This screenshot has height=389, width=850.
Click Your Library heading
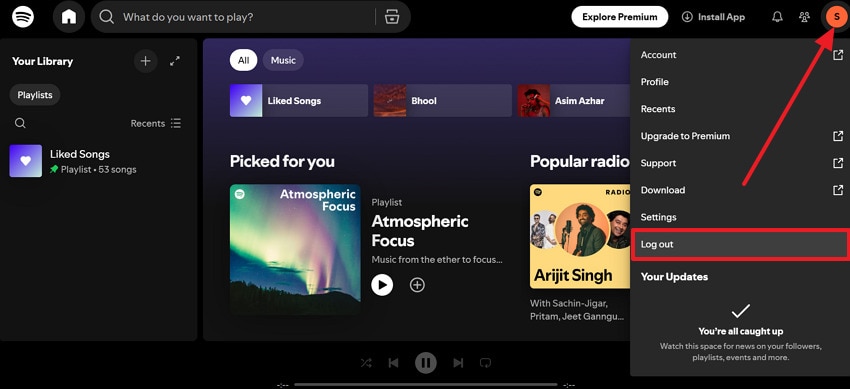42,61
